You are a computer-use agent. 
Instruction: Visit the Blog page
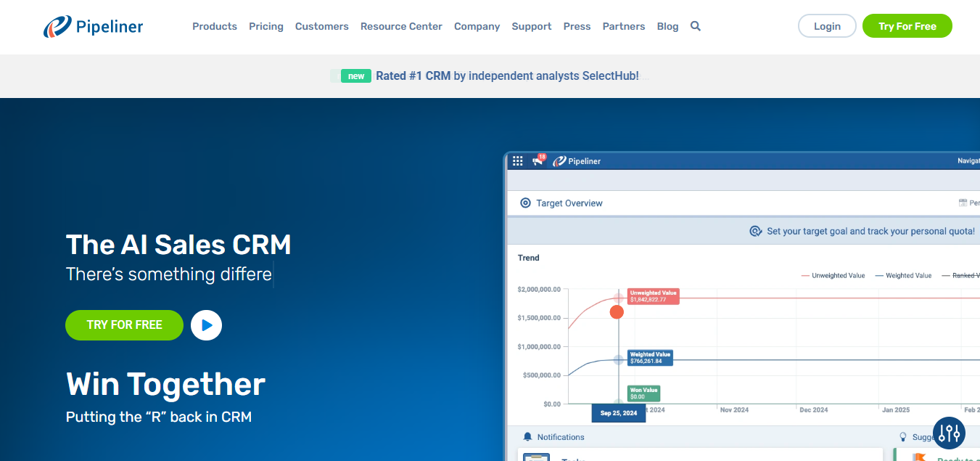pyautogui.click(x=668, y=26)
